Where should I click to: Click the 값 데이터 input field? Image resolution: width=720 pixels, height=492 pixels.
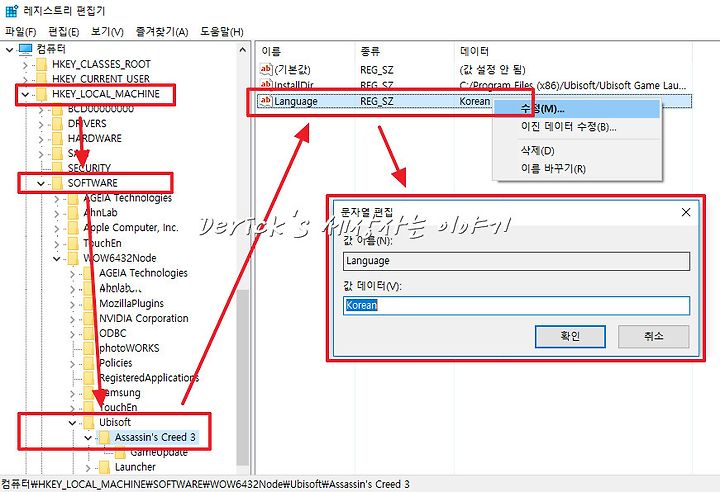516,305
